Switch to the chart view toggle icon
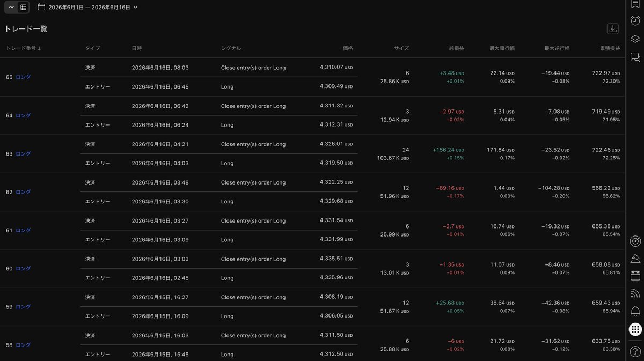The width and height of the screenshot is (644, 361). pyautogui.click(x=11, y=7)
